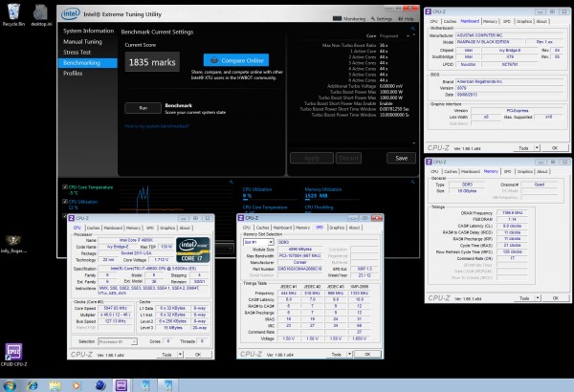Click CPU-Z Z icon in CPU window title
The image size is (574, 392).
(x=72, y=218)
